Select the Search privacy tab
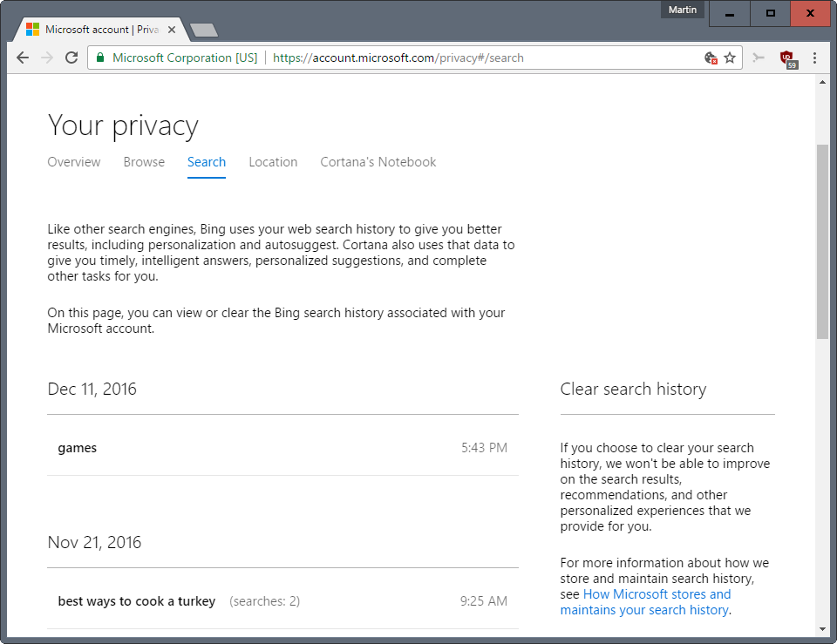Screen dimensions: 837x644 pyautogui.click(x=207, y=162)
